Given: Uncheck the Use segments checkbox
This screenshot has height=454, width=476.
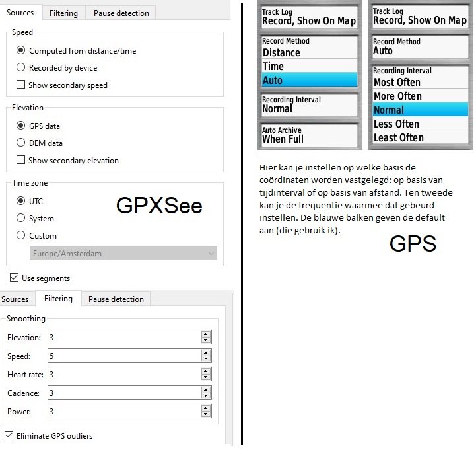Looking at the screenshot, I should coord(14,278).
